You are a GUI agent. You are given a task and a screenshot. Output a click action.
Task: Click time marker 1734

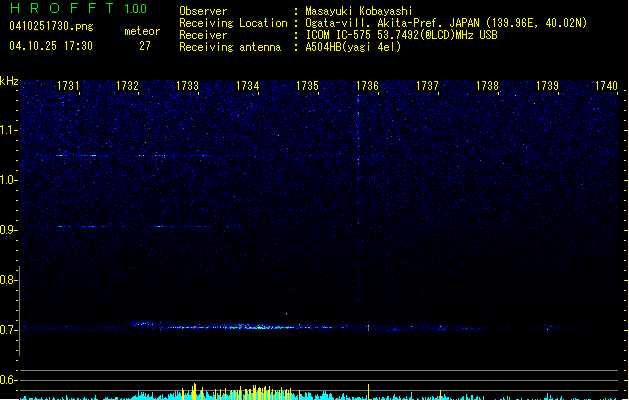coord(248,86)
